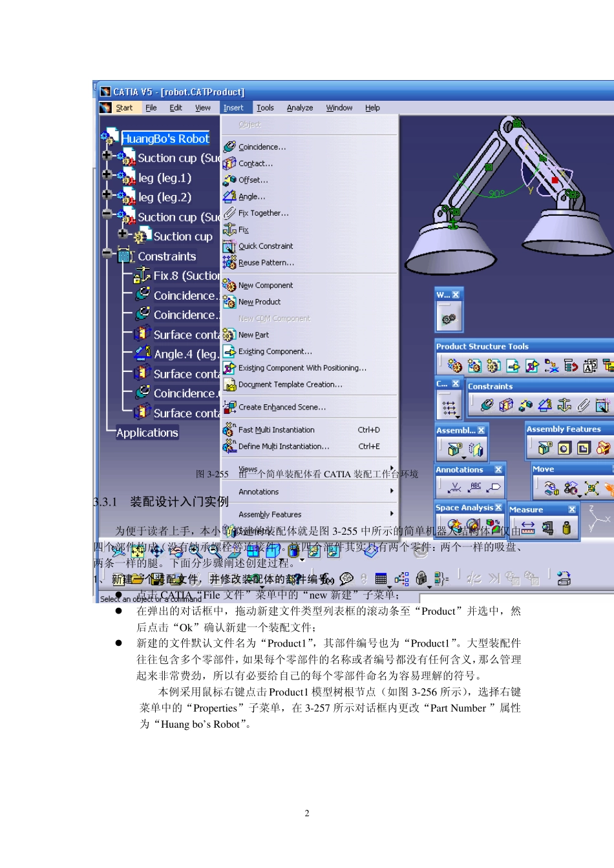
Task: Choose Define Multi Instantiation... from Insert menu
Action: pos(310,446)
